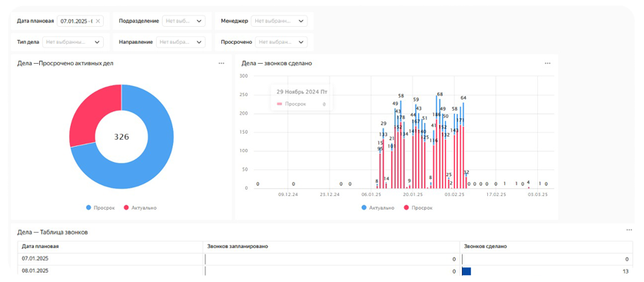Open the звонков сделано chart options menu

click(547, 63)
